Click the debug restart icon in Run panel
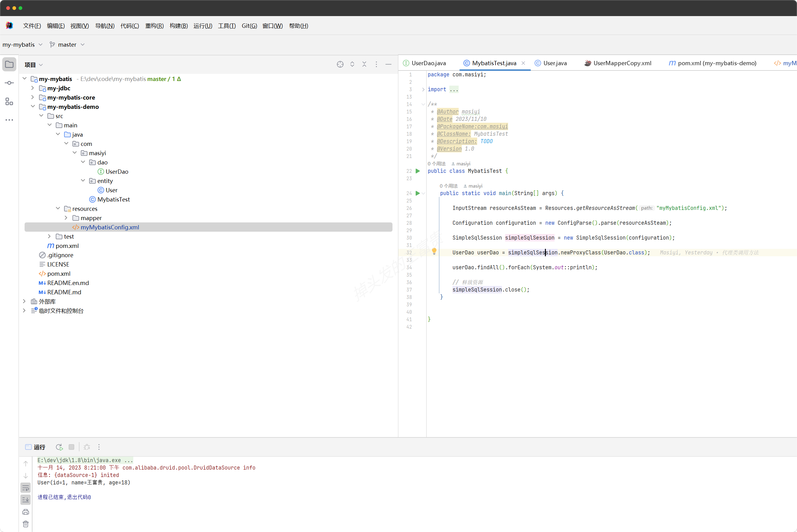The width and height of the screenshot is (797, 532). [87, 447]
